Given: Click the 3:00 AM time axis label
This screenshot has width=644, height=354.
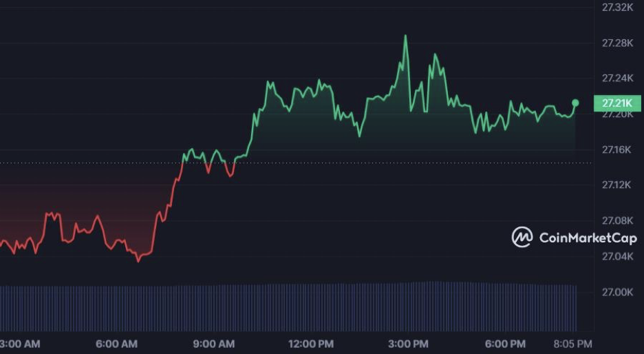Looking at the screenshot, I should [x=20, y=344].
